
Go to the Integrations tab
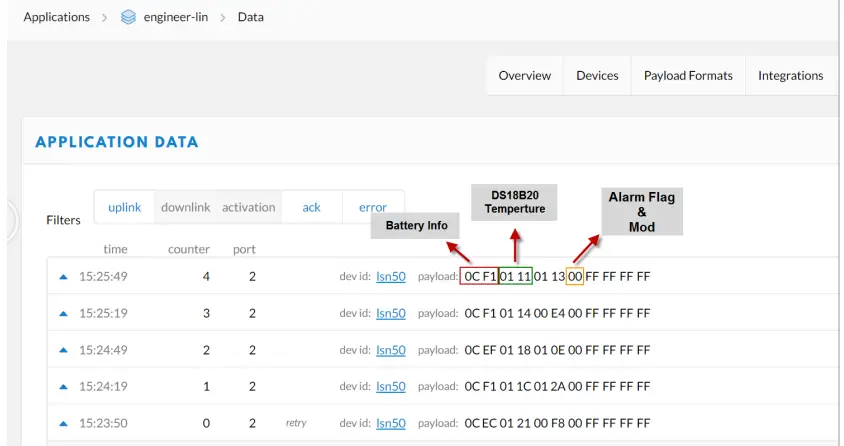[790, 76]
